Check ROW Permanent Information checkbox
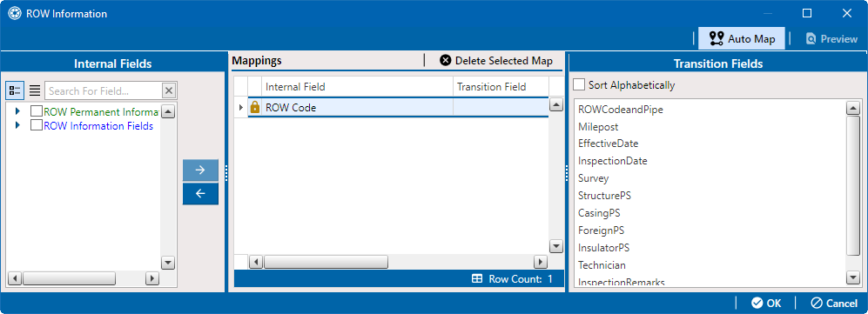Viewport: 868px width, 314px height. pyautogui.click(x=37, y=111)
